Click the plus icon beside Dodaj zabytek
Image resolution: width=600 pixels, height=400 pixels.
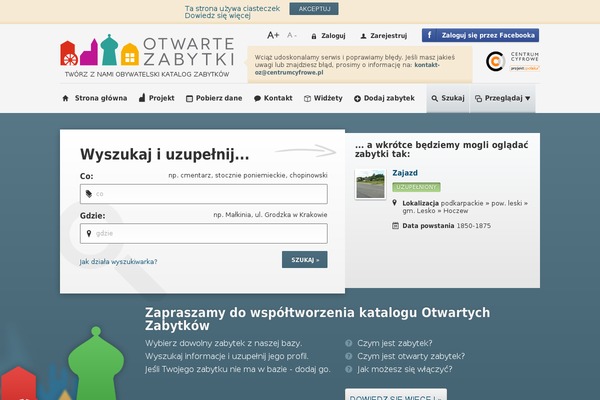pyautogui.click(x=357, y=99)
